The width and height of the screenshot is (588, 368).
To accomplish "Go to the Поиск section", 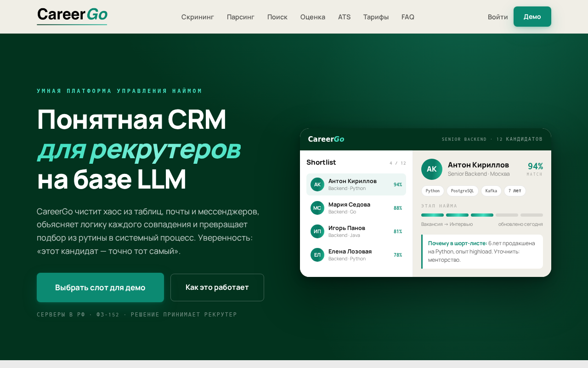I will pos(277,17).
